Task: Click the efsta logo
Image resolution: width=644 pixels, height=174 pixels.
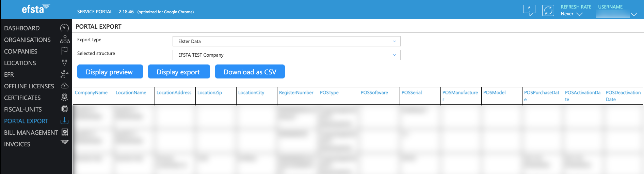Action: pyautogui.click(x=36, y=9)
